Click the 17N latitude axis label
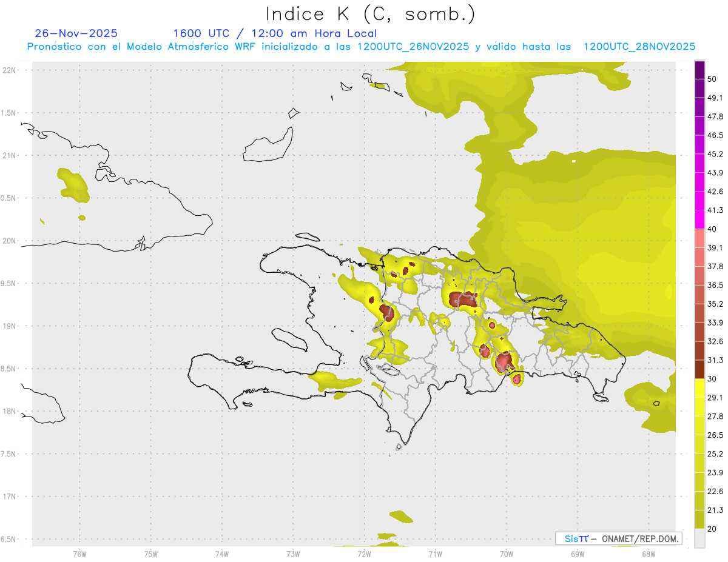Image resolution: width=728 pixels, height=562 pixels. [x=10, y=497]
